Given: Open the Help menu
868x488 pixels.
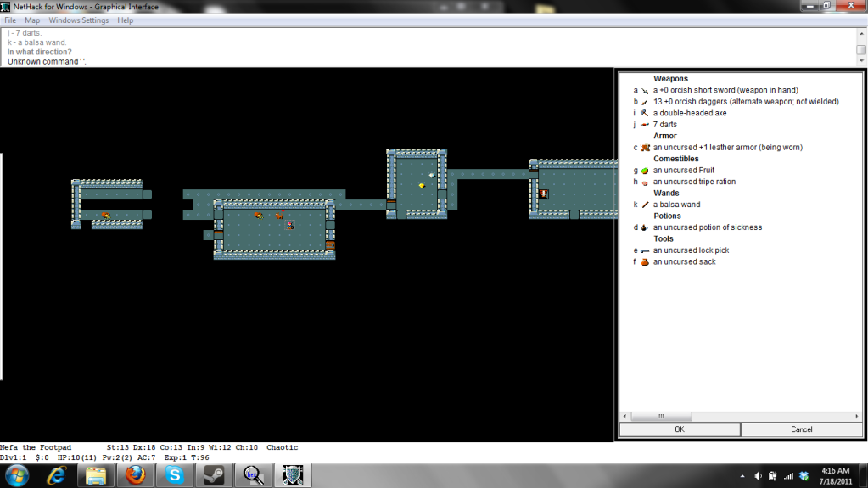Looking at the screenshot, I should click(125, 20).
